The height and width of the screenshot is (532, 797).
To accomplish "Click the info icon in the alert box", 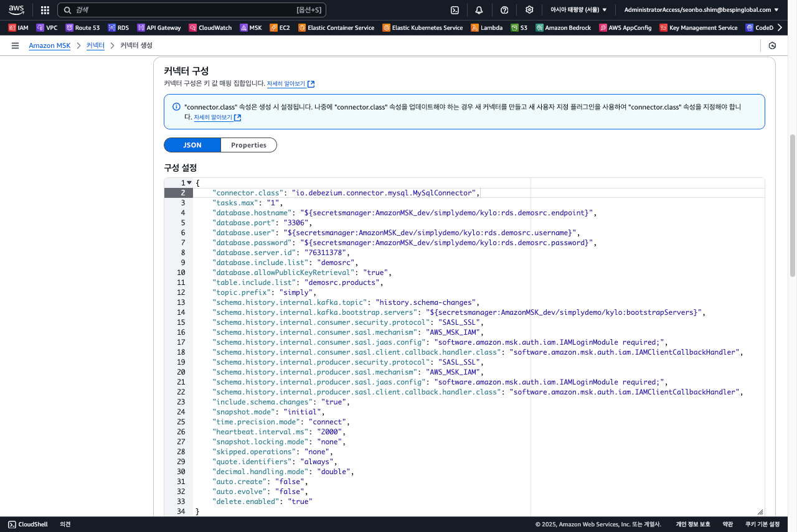I will [x=176, y=106].
